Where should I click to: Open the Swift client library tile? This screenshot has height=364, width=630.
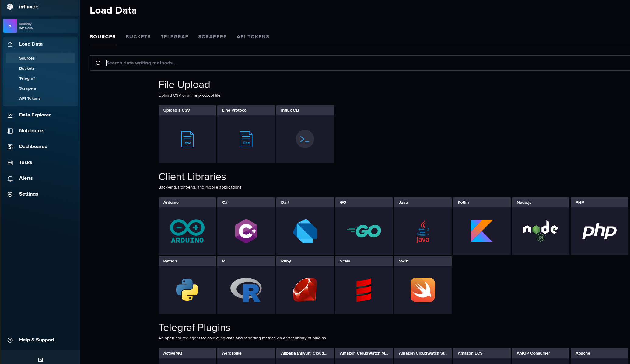coord(422,290)
